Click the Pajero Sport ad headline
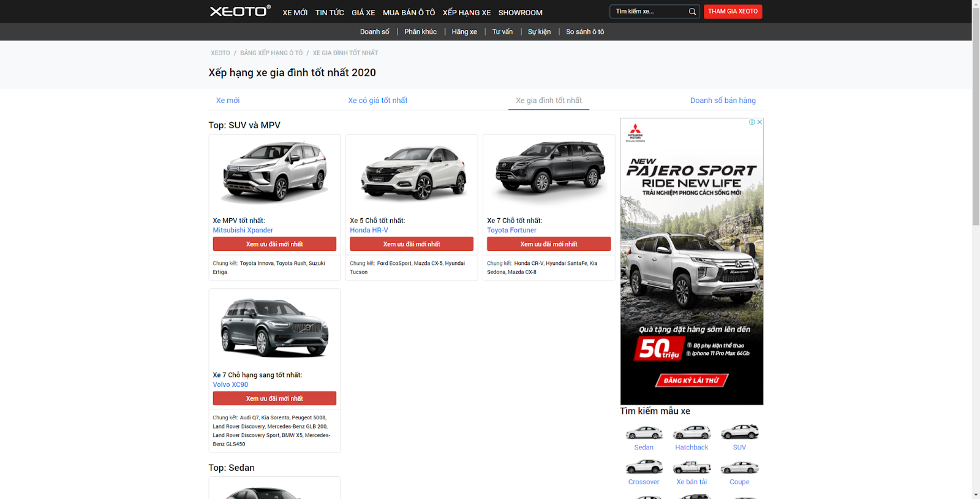The height and width of the screenshot is (499, 980). click(692, 170)
